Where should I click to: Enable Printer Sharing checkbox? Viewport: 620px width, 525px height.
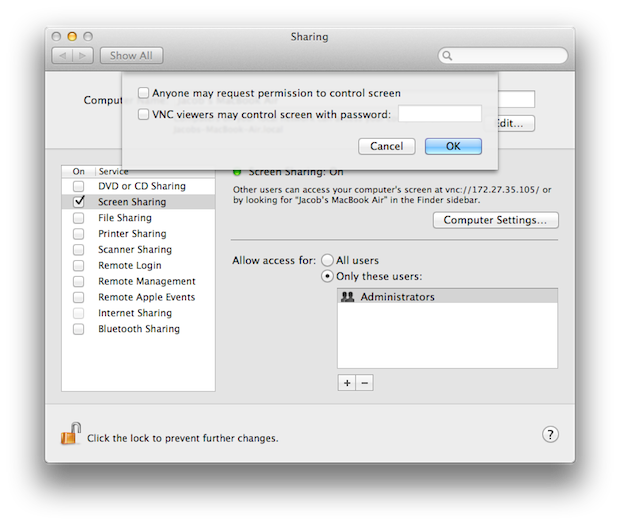(x=79, y=234)
